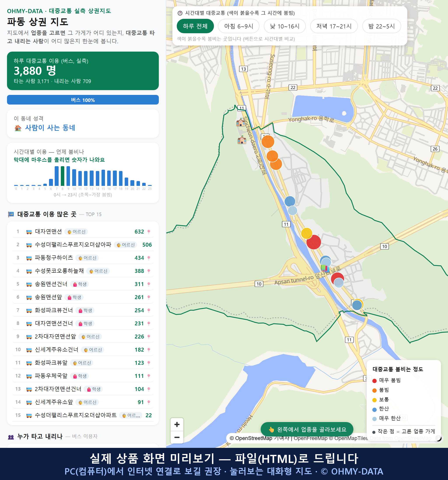Image resolution: width=448 pixels, height=480 pixels.
Task: Click the clock icon beside 시간대별 대중교통
Action: [180, 13]
